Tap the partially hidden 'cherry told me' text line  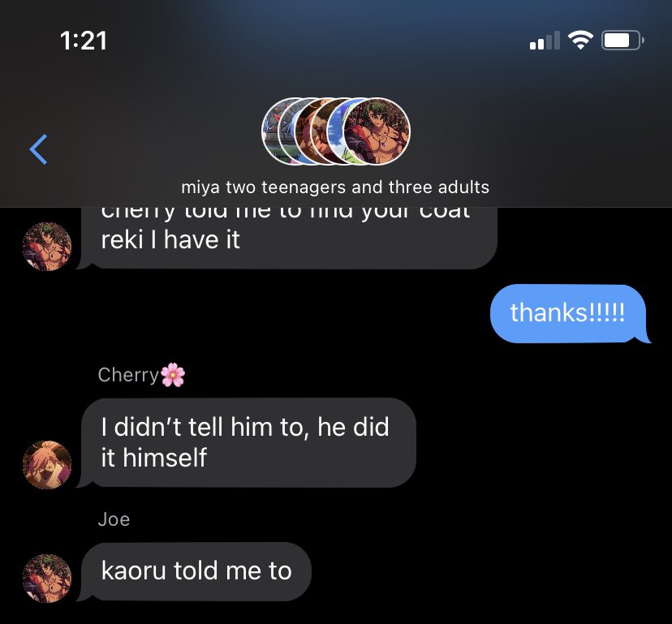pyautogui.click(x=286, y=213)
